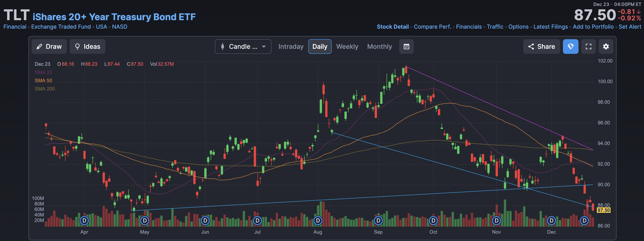Switch to Intraday timeframe
The height and width of the screenshot is (241, 644).
pos(291,47)
